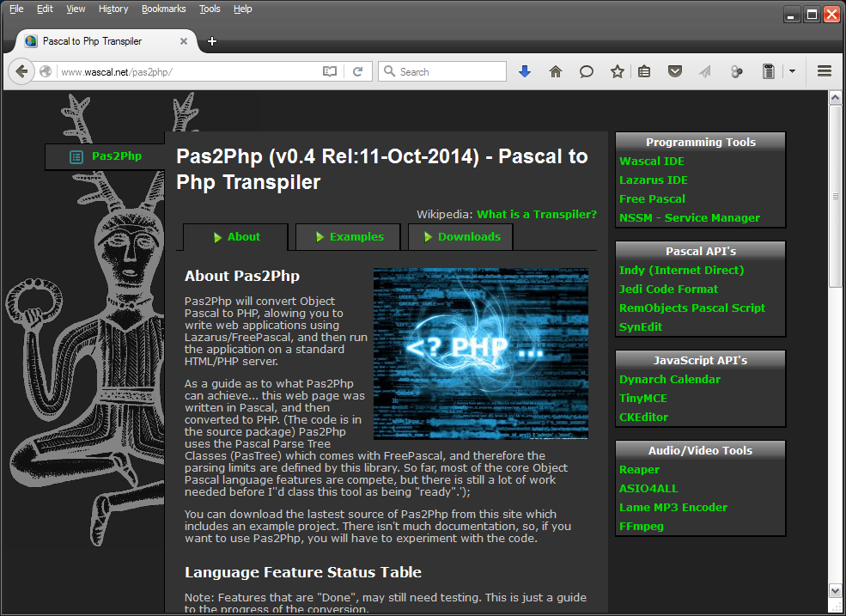Open the FFmpeg link
The height and width of the screenshot is (616, 846).
[642, 526]
